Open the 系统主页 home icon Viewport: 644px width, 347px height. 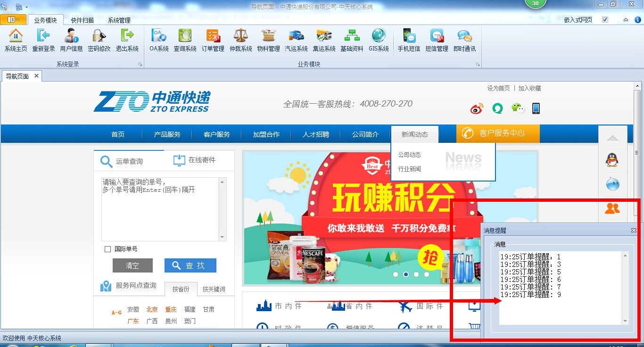pos(16,40)
